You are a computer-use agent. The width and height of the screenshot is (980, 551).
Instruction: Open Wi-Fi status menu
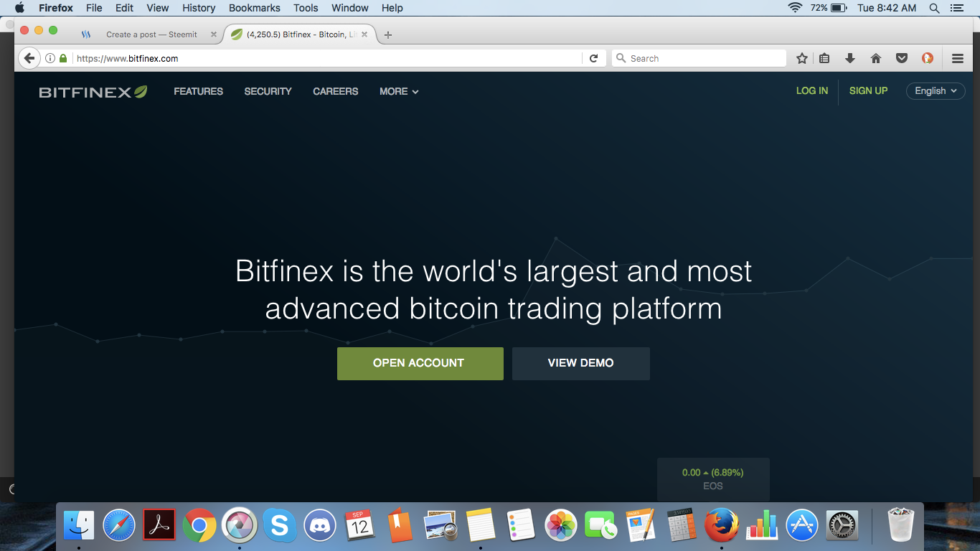[794, 8]
